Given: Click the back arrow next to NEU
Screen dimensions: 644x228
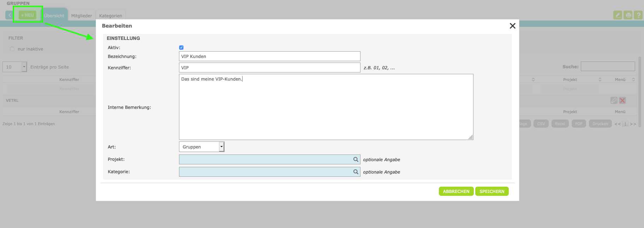Looking at the screenshot, I should (x=10, y=15).
